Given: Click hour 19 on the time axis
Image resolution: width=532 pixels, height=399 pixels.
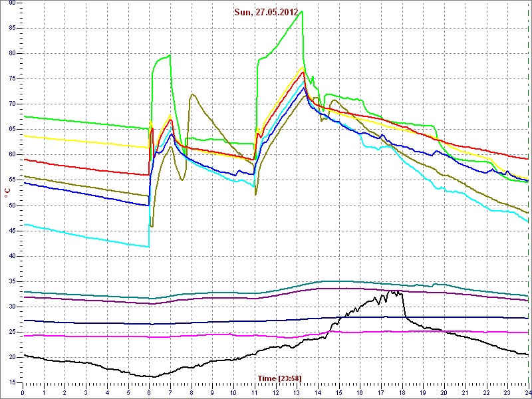Looking at the screenshot, I should (x=423, y=393).
